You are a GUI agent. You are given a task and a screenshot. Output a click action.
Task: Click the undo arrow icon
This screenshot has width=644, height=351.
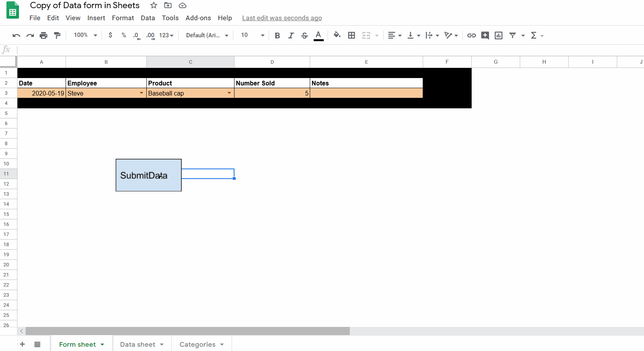click(x=16, y=35)
